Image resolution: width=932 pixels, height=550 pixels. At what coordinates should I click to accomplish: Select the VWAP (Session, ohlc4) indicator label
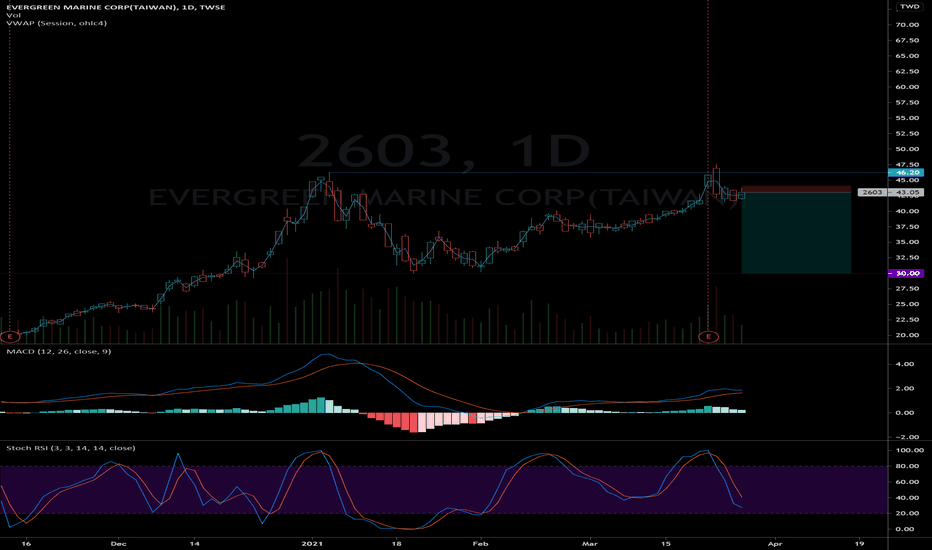coord(56,23)
